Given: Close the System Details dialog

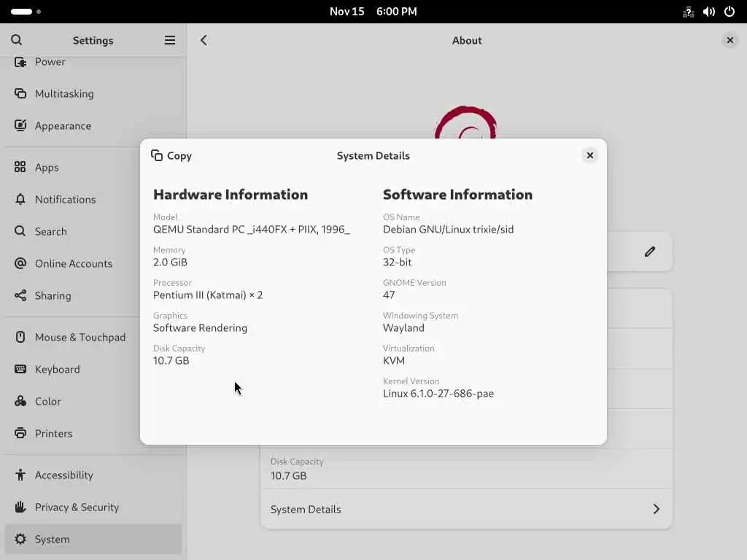Looking at the screenshot, I should tap(589, 155).
